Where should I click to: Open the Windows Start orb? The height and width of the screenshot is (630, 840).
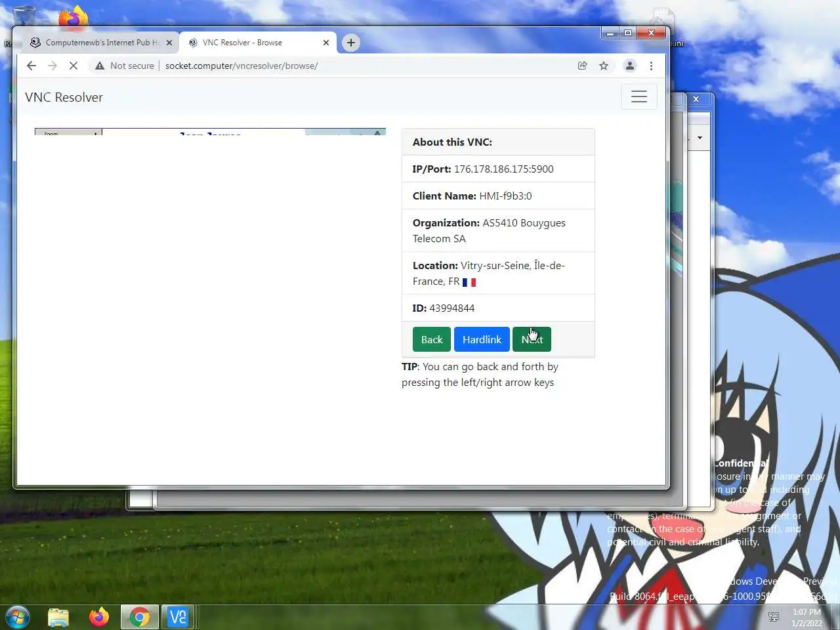click(x=18, y=617)
